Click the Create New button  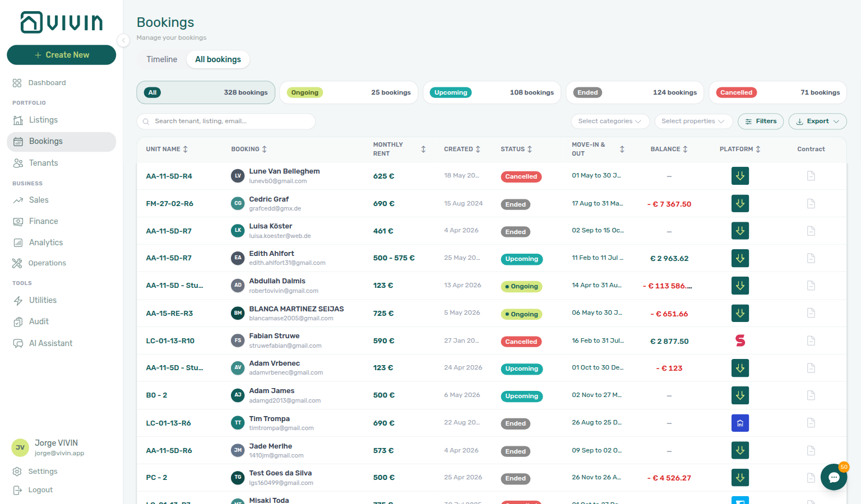pos(61,55)
